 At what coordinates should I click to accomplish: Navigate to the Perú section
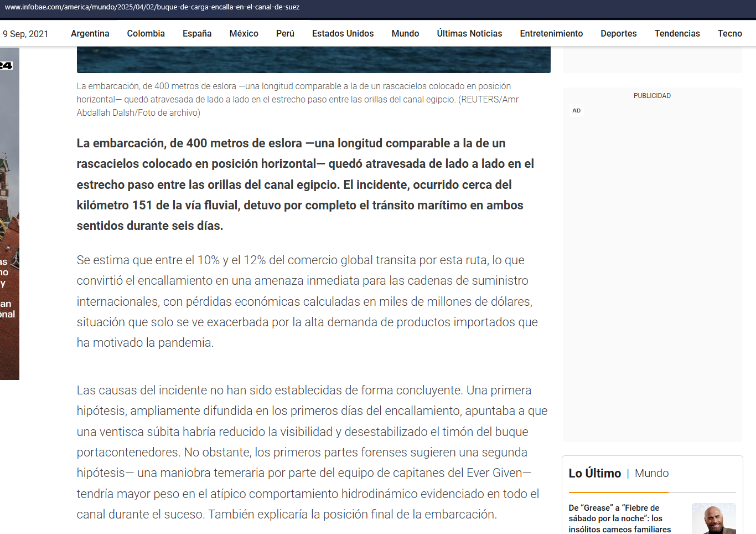pos(285,33)
